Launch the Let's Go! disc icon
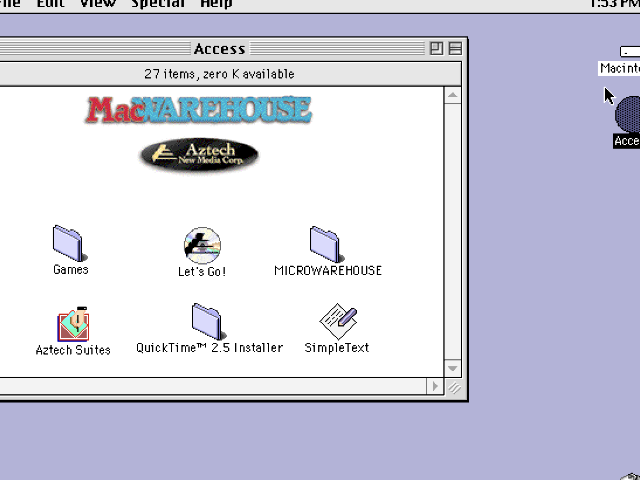This screenshot has width=640, height=480. coord(202,245)
